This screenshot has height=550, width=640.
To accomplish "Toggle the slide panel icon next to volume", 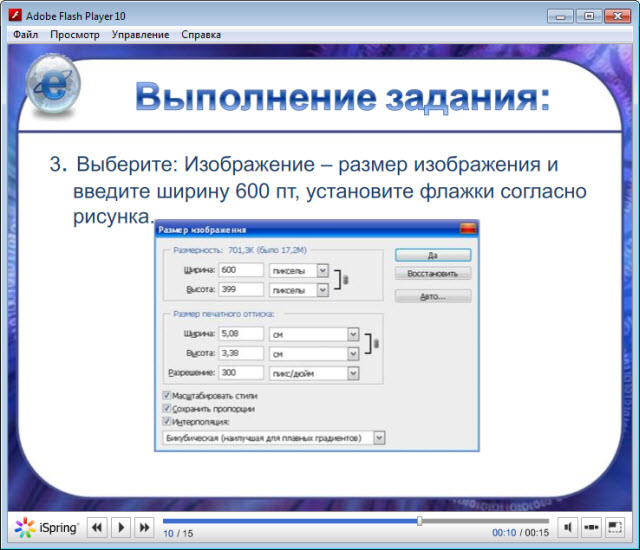I will point(591,528).
